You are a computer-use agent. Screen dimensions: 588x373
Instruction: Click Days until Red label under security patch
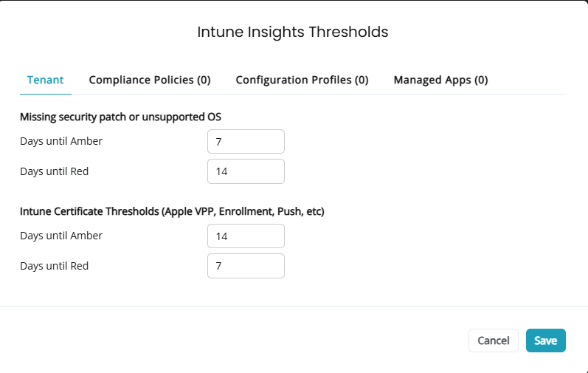tap(55, 171)
